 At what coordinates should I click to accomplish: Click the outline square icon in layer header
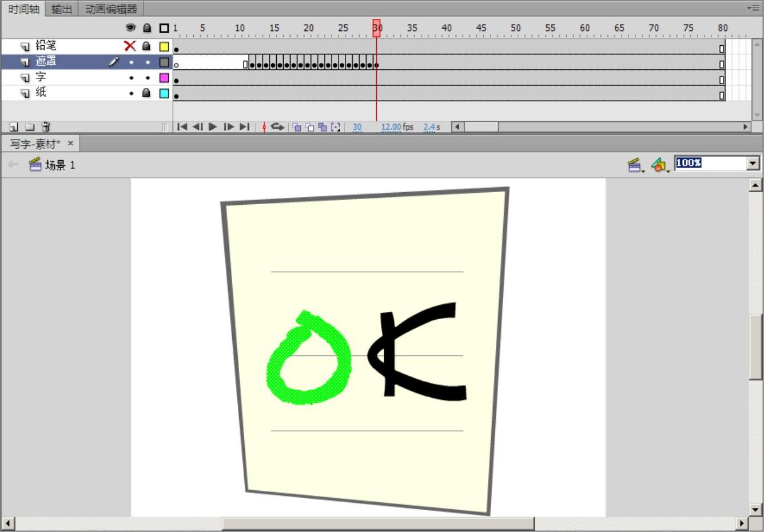[x=164, y=28]
